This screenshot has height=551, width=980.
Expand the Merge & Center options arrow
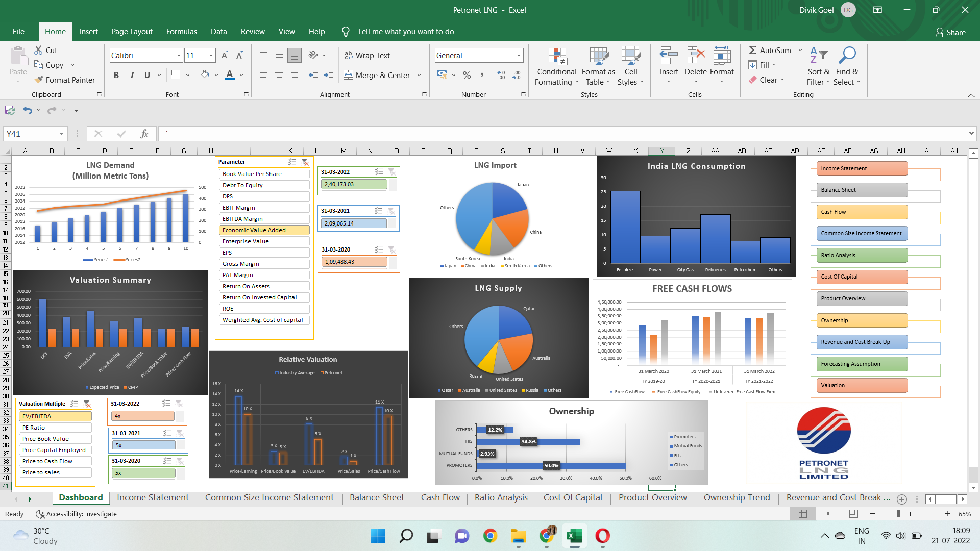point(419,75)
